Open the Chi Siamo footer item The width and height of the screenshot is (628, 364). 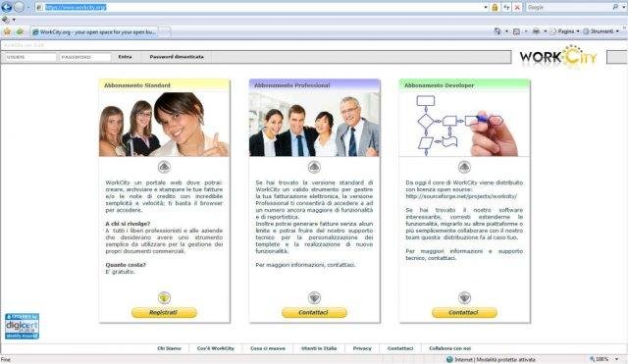point(169,348)
